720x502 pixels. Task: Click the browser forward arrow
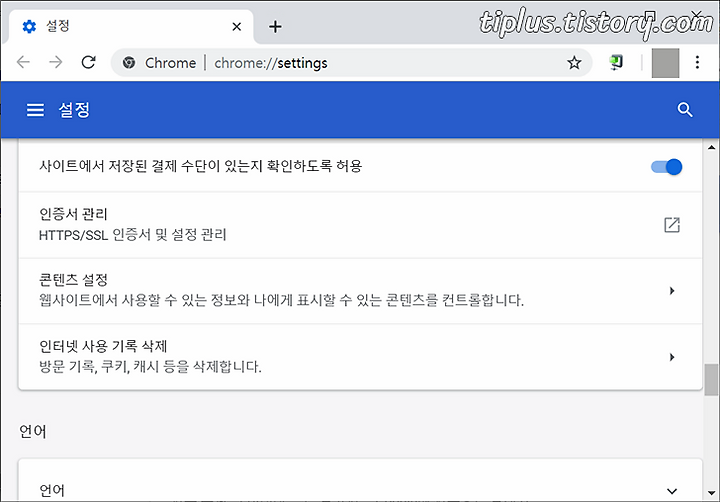point(56,62)
